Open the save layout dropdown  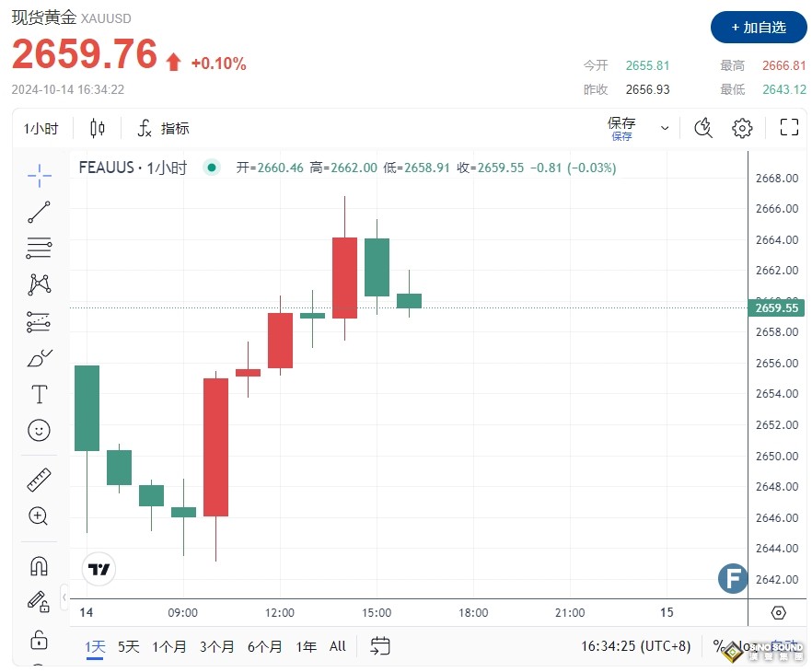click(663, 128)
